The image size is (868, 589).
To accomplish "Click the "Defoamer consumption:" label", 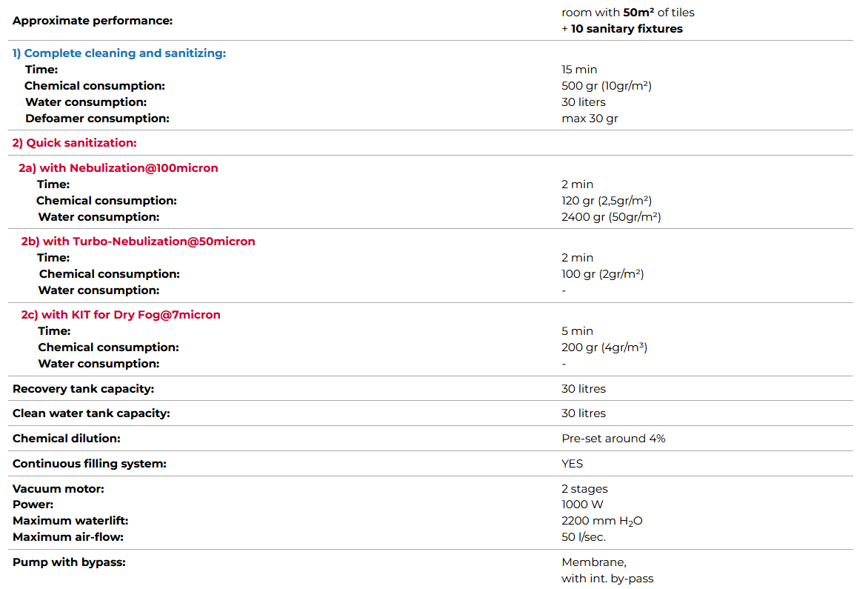I will click(97, 119).
